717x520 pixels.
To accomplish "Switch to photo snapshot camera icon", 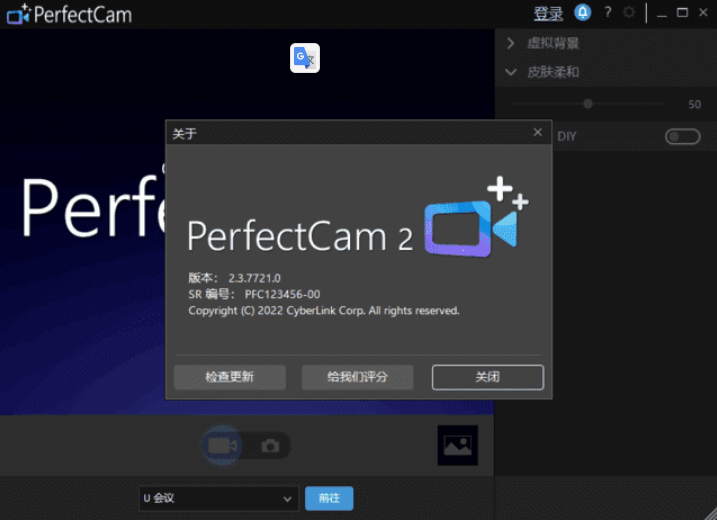I will tap(270, 445).
